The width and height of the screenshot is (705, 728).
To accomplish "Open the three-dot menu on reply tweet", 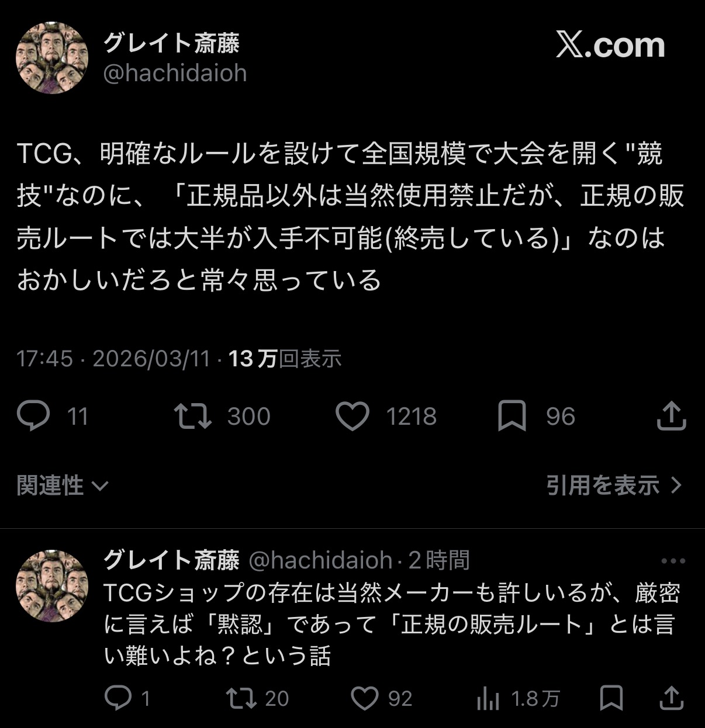I will tap(673, 561).
